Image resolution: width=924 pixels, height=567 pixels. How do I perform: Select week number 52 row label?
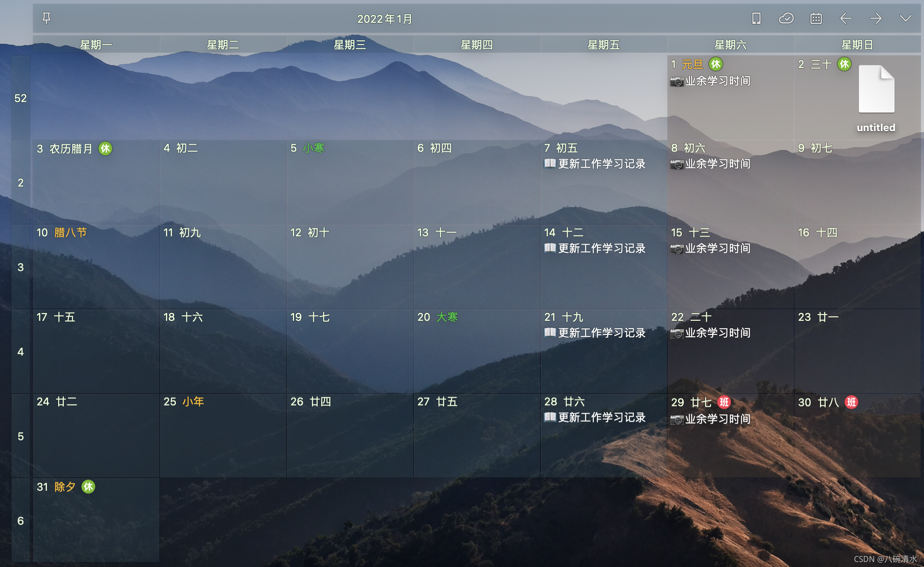click(20, 98)
